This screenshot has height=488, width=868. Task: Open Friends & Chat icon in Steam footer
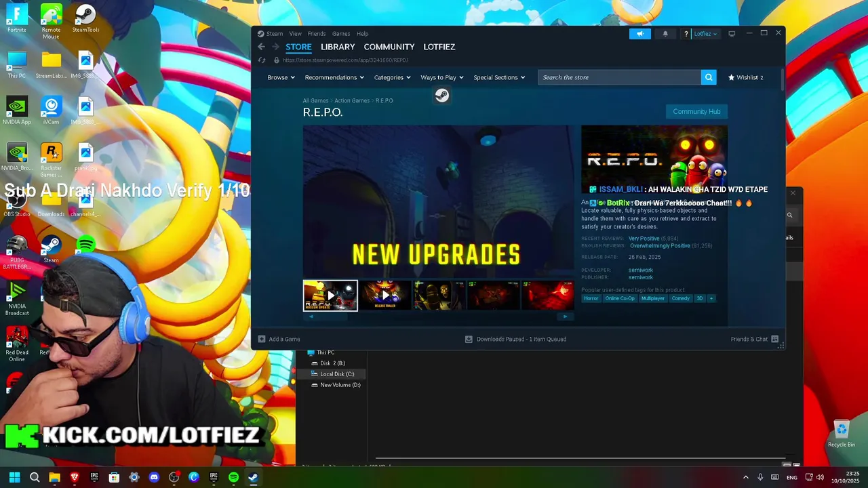coord(775,339)
